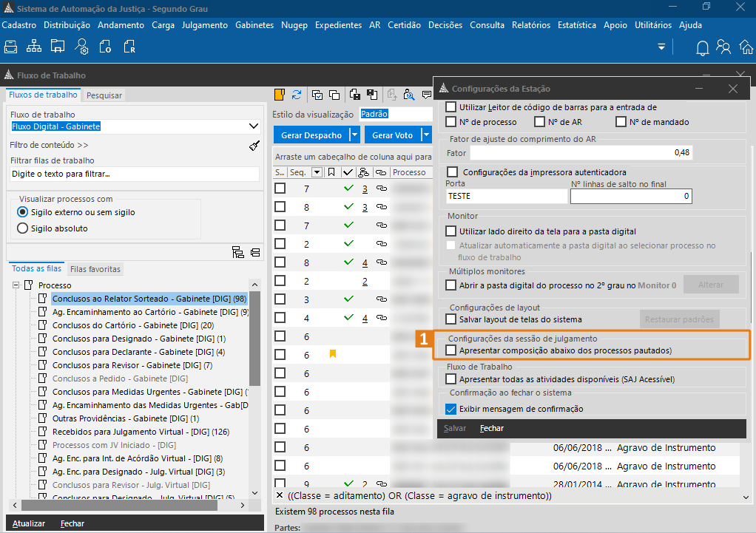Screen dimensions: 756x533
Task: Click the select all checkboxes icon
Action: coord(317,95)
